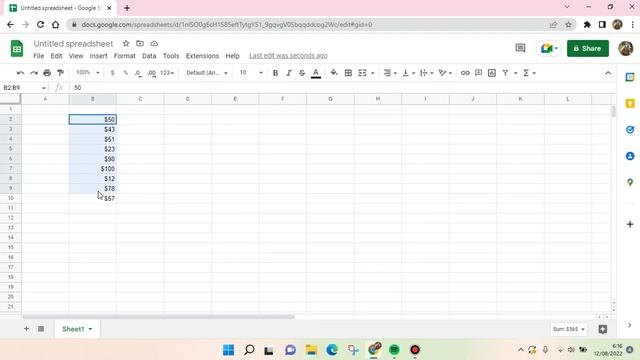This screenshot has height=360, width=640.
Task: Open Tasks in side panel
Action: [x=630, y=130]
